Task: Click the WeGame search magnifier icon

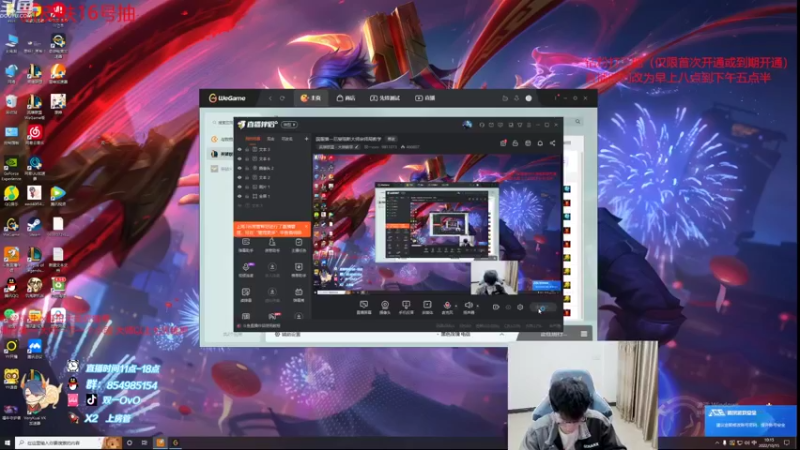Action: (x=578, y=121)
